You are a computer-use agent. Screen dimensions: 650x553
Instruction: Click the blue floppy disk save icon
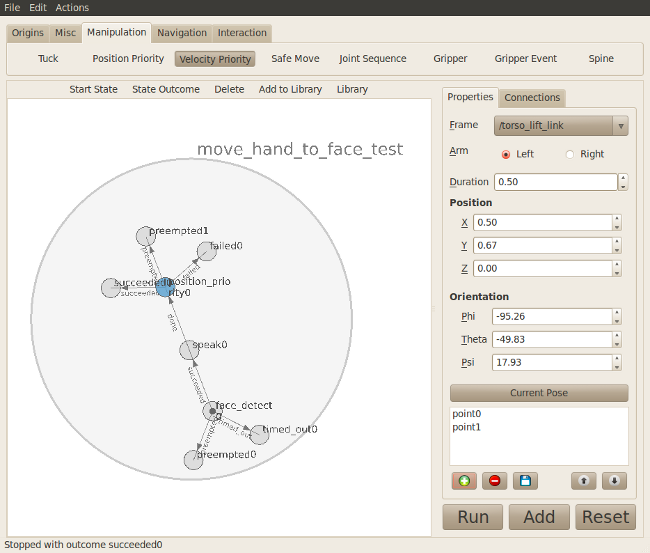coord(525,481)
